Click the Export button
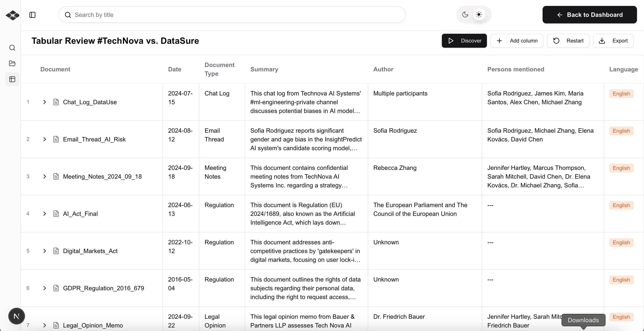Viewport: 644px width, 331px height. click(x=613, y=41)
